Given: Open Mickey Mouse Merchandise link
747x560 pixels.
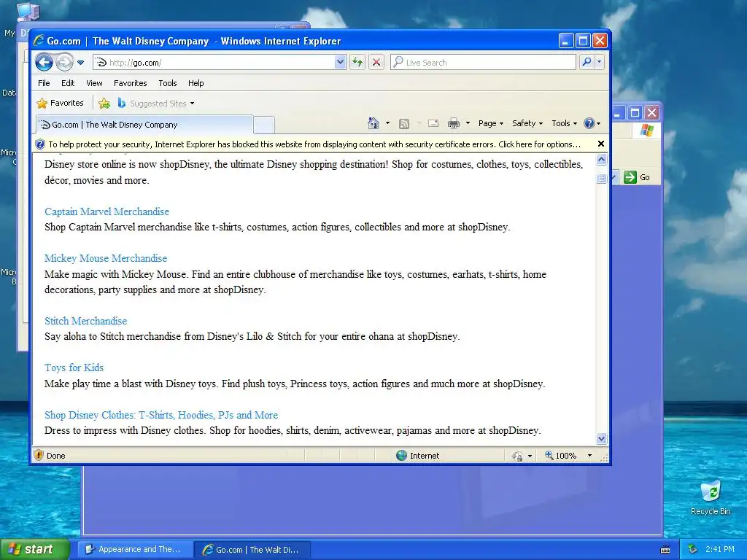Looking at the screenshot, I should pos(106,258).
